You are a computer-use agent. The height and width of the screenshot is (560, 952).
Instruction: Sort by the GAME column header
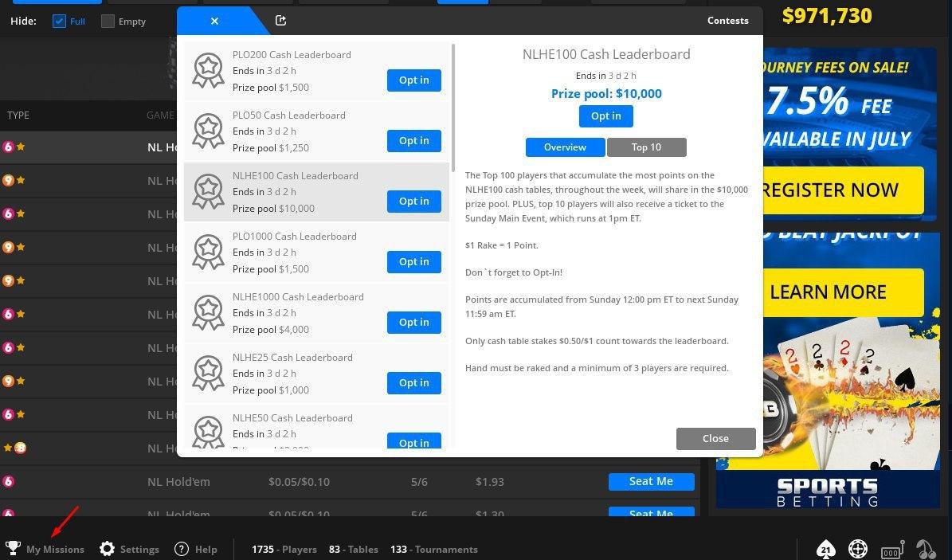pos(160,116)
